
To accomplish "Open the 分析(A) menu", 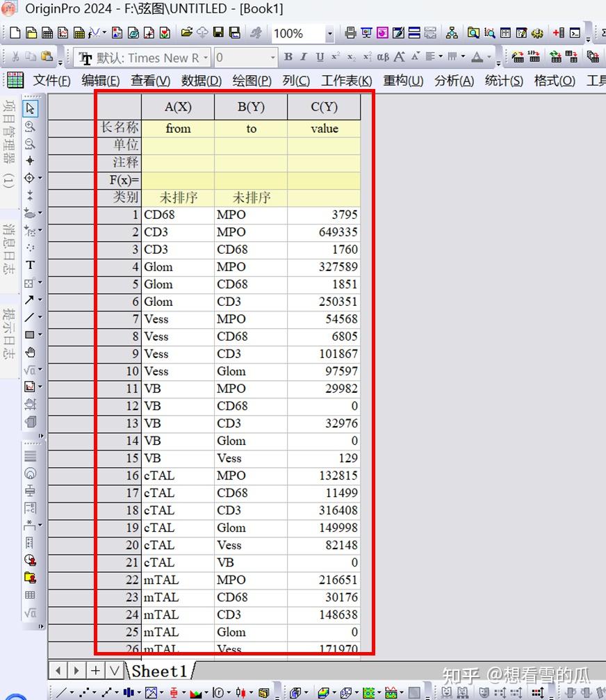I will pyautogui.click(x=454, y=81).
